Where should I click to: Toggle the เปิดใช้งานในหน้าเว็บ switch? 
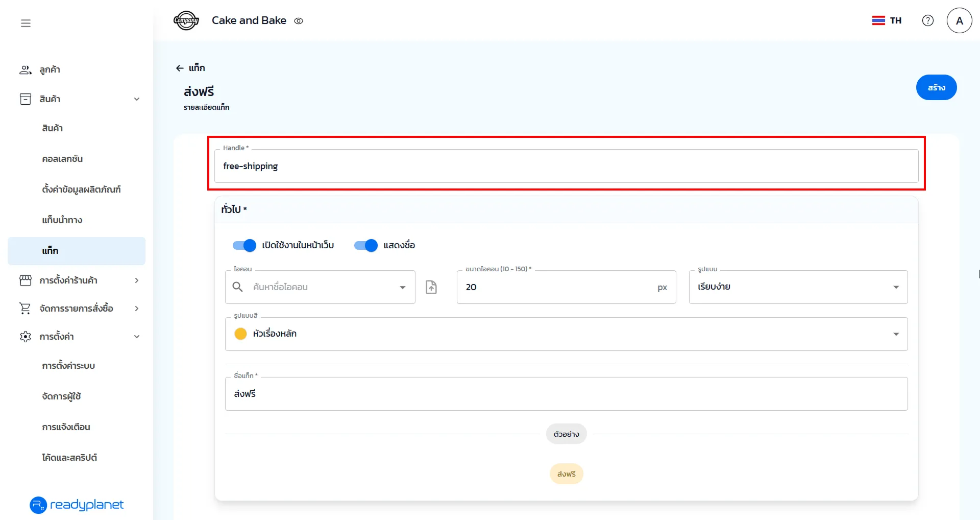(244, 245)
